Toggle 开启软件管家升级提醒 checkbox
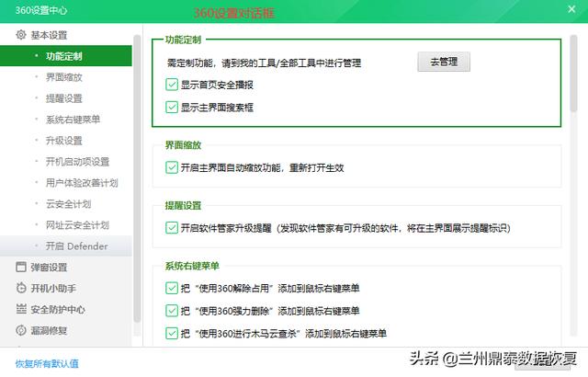The image size is (588, 377). [172, 228]
